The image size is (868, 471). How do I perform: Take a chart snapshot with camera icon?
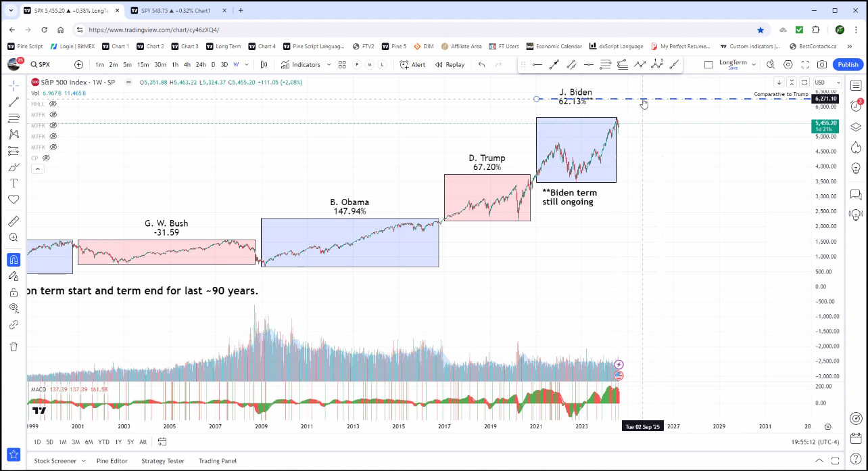(821, 65)
